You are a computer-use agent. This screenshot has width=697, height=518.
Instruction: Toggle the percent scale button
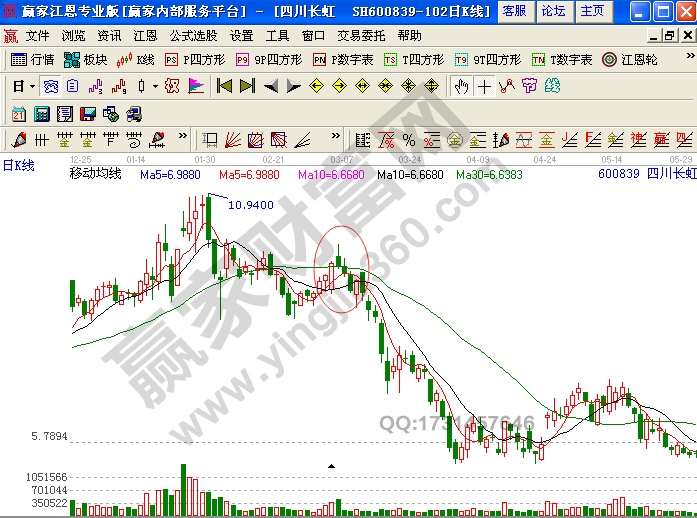(x=409, y=139)
